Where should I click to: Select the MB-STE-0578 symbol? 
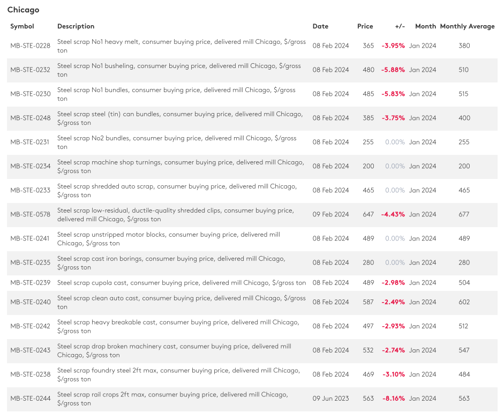point(31,214)
